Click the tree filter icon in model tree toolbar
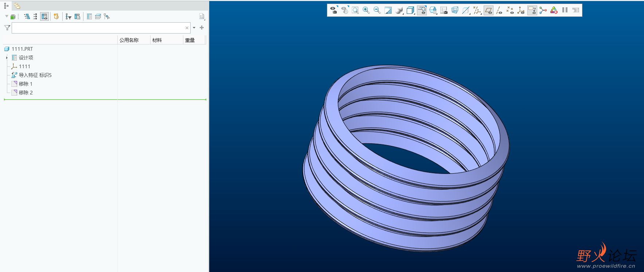Image resolution: width=644 pixels, height=272 pixels. 68,16
